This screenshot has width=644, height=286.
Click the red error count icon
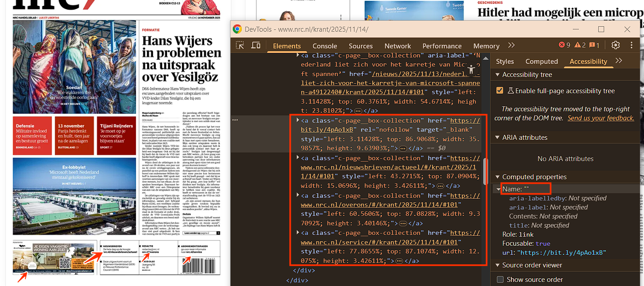coord(564,45)
